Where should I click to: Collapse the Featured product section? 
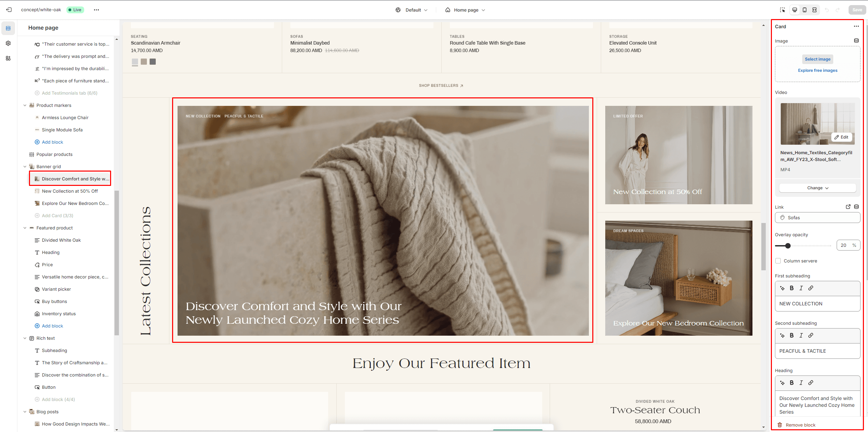25,228
